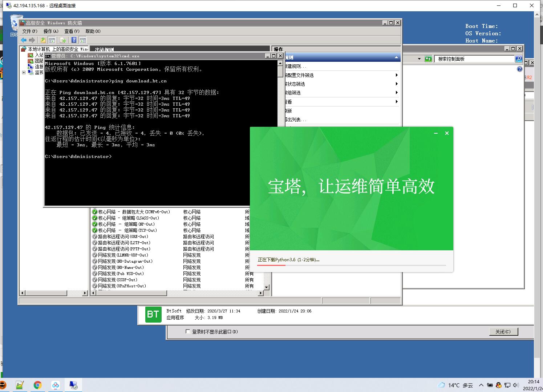
Task: Click the QQ penguin tray icon
Action: pyautogui.click(x=498, y=385)
